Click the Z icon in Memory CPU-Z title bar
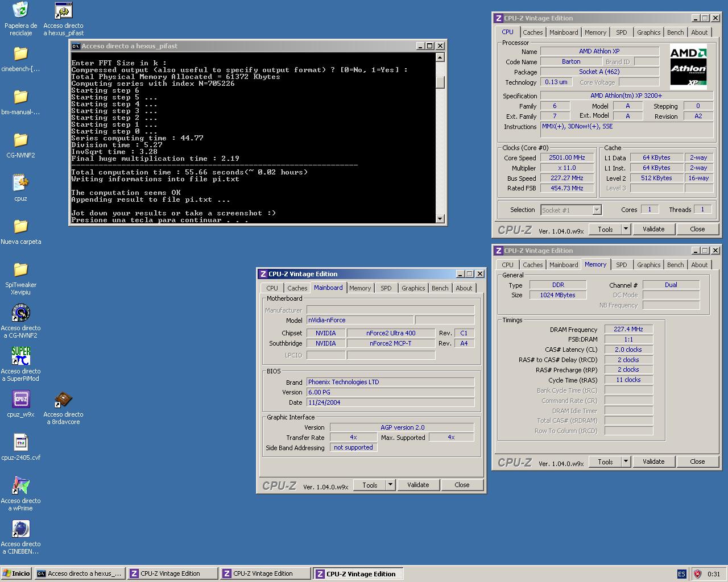The height and width of the screenshot is (582, 728). pyautogui.click(x=498, y=251)
